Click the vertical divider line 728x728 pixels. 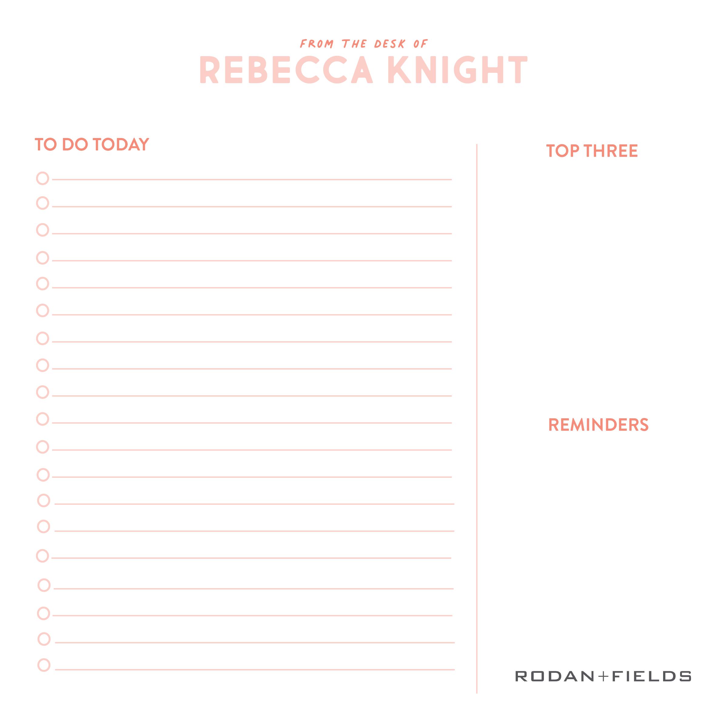coord(477,419)
